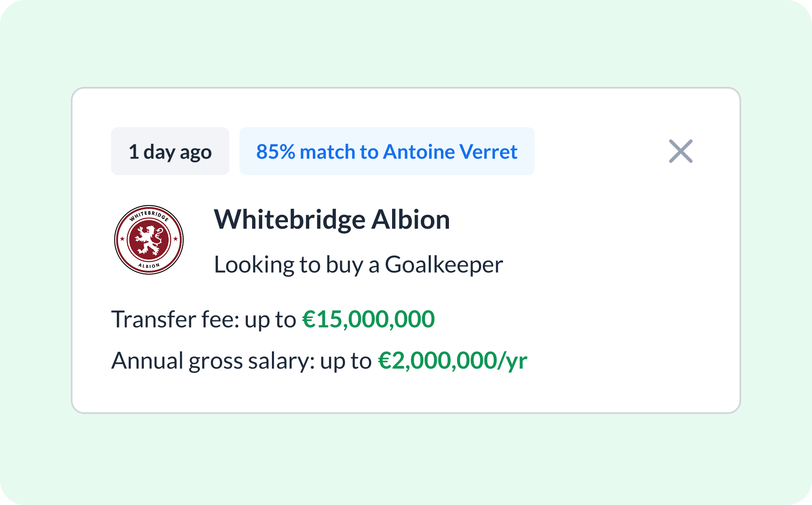Click the word Albion in the heading
Screen dimensions: 812x505
[410, 219]
